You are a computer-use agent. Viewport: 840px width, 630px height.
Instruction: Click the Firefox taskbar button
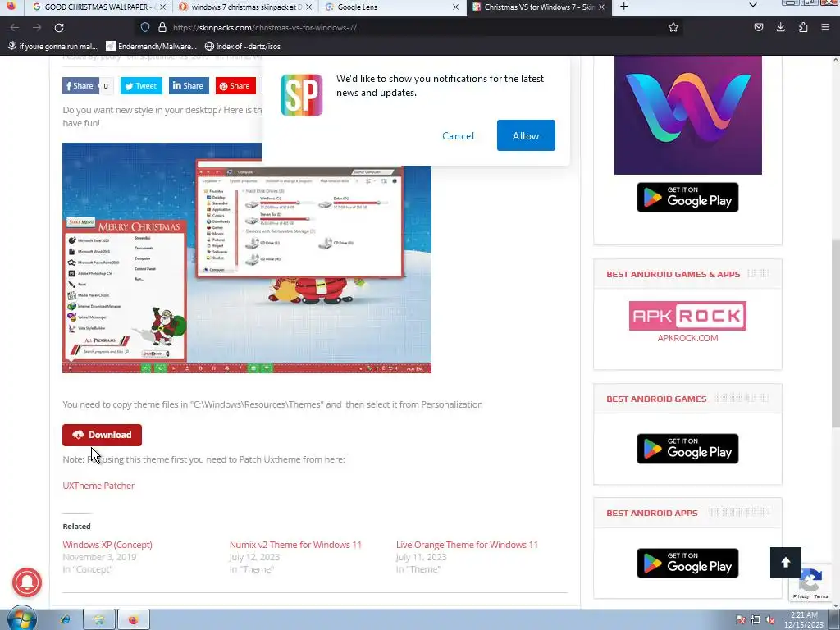pos(134,620)
